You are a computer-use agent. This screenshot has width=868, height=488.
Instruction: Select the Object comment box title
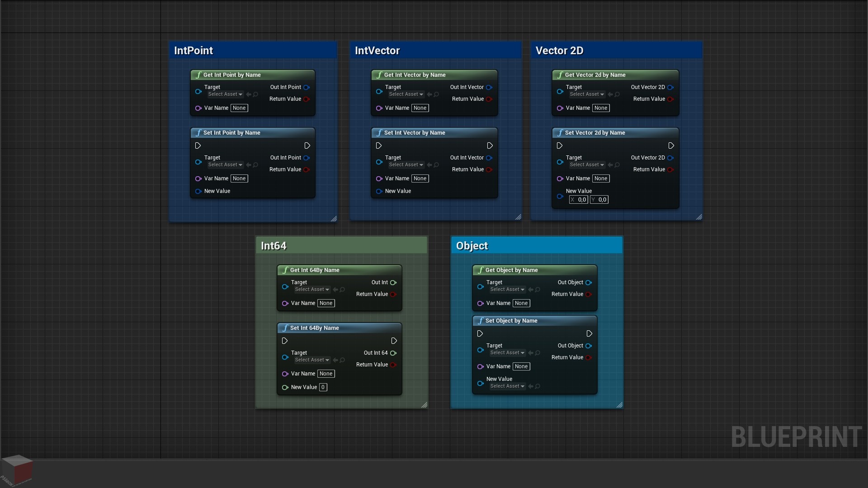[x=472, y=246]
